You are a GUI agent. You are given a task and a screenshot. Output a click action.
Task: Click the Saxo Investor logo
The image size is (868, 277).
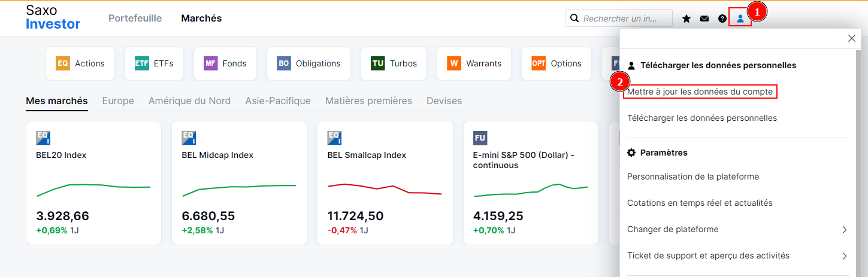tap(53, 17)
